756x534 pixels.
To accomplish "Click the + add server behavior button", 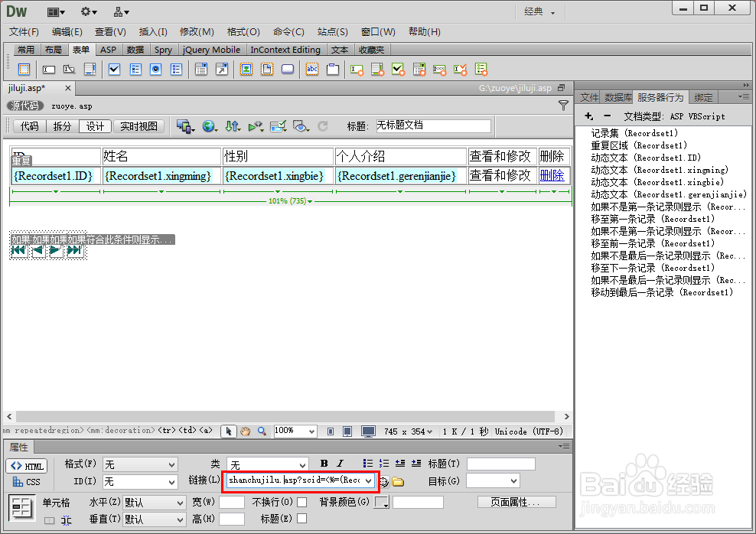I will point(588,116).
